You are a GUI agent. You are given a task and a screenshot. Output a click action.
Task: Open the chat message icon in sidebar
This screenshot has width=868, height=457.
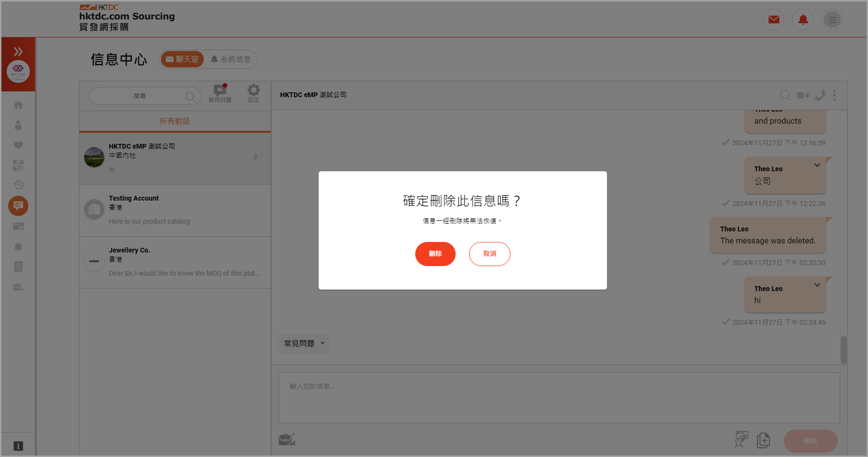[18, 206]
